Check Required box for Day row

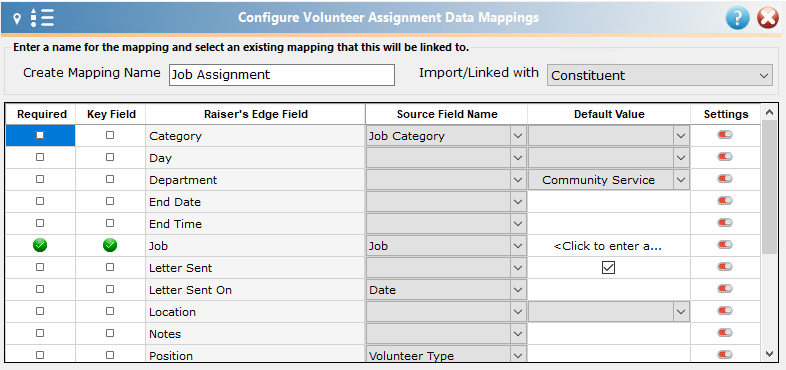pos(40,157)
